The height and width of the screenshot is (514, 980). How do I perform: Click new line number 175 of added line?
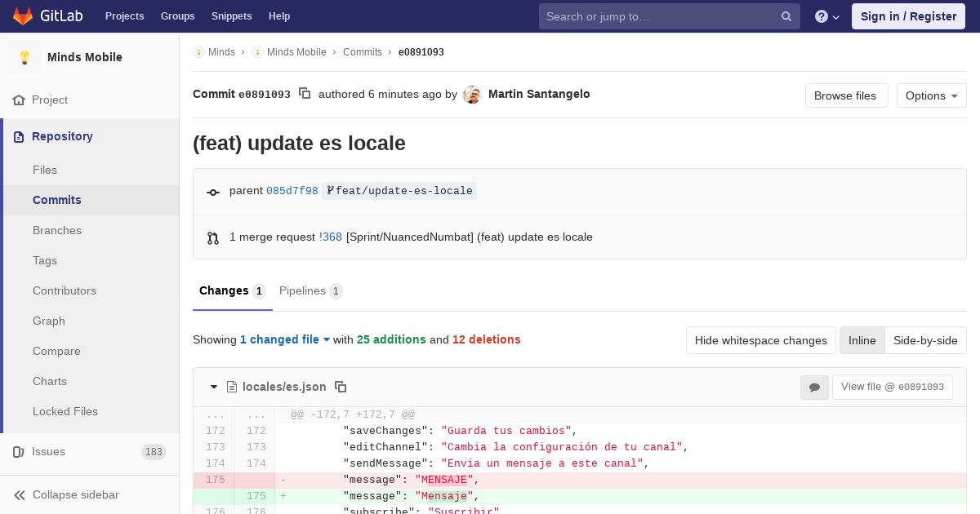point(256,496)
